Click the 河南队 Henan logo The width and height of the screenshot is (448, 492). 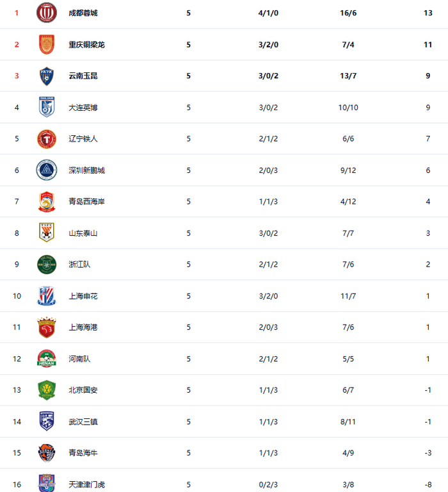(x=46, y=358)
